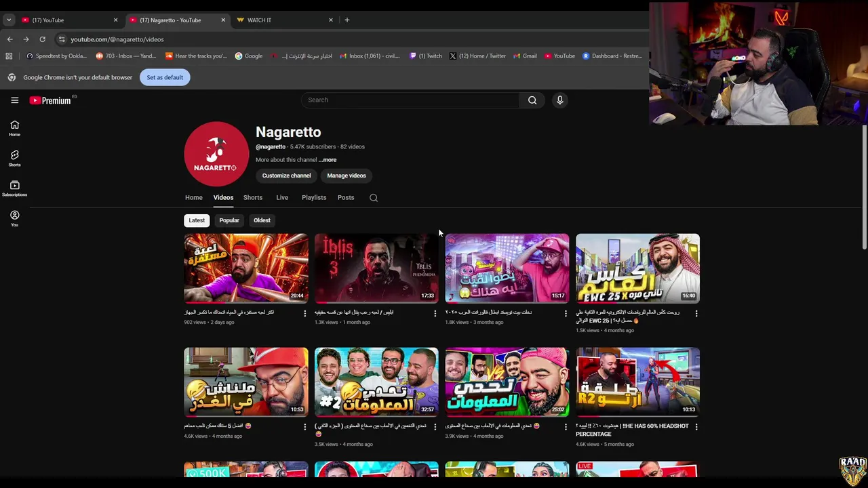Open site info icon in address bar
Image resolution: width=868 pixels, height=488 pixels.
pos(62,39)
